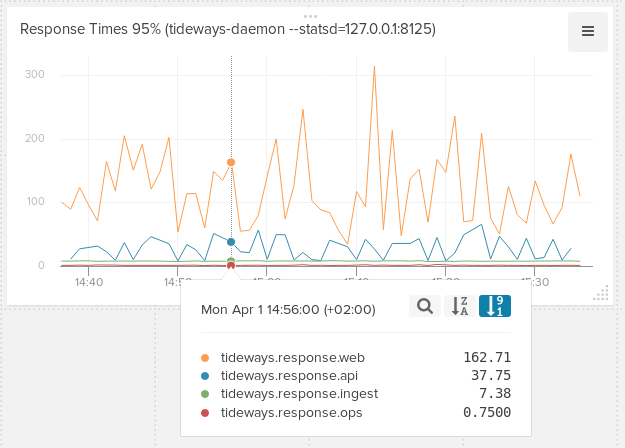Click the Response Times 95% chart title
Image resolution: width=625 pixels, height=448 pixels.
point(228,29)
